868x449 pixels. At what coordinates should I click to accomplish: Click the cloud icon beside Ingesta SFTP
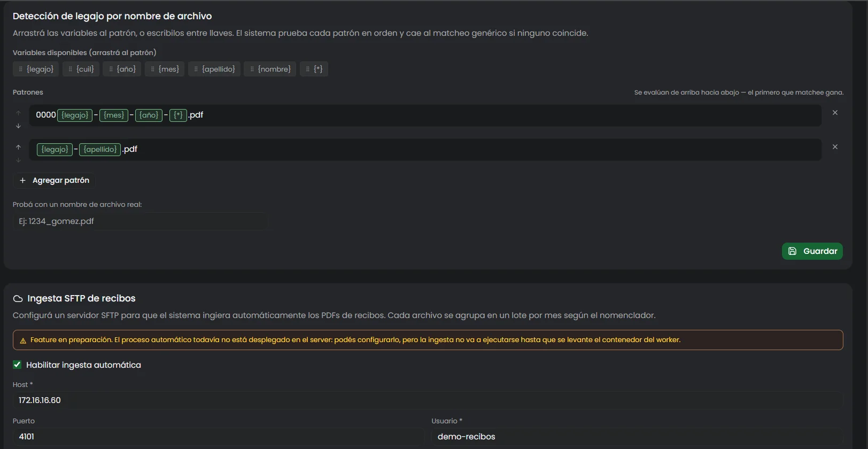18,299
